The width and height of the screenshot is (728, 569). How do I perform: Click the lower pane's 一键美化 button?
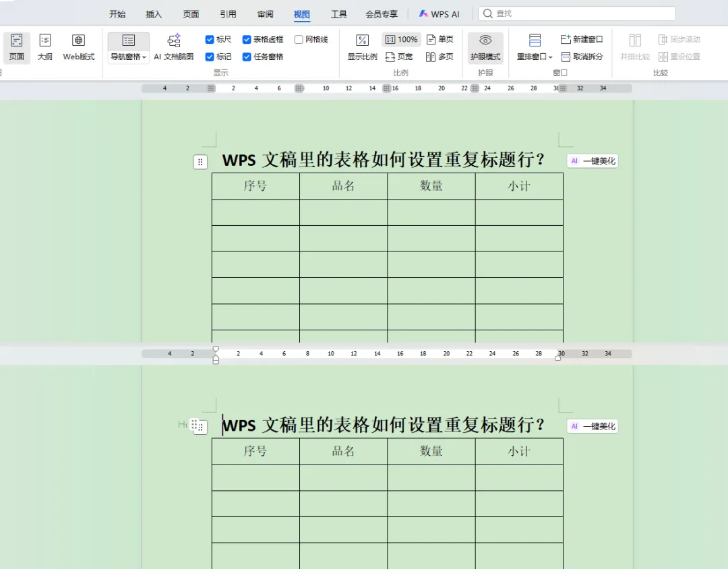(593, 426)
